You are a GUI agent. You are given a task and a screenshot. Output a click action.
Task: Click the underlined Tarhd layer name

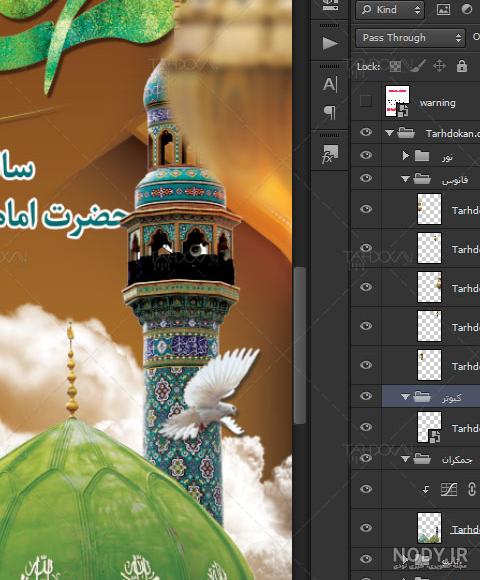pos(465,530)
